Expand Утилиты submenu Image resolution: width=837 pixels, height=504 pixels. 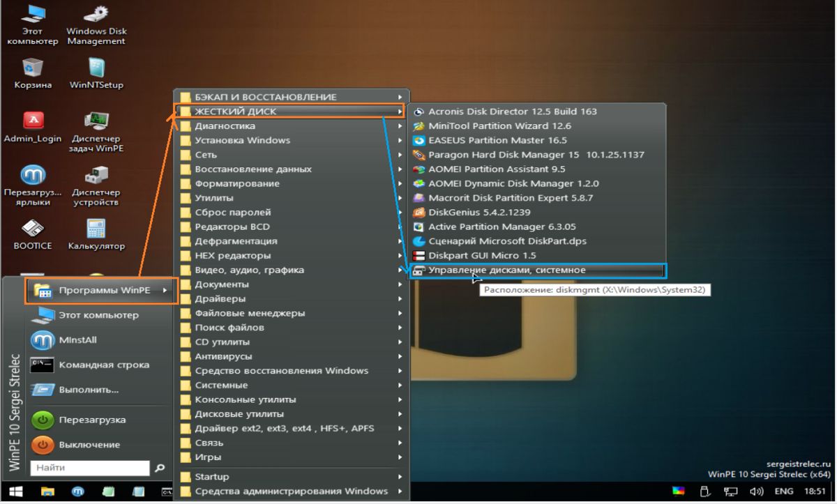(x=290, y=198)
